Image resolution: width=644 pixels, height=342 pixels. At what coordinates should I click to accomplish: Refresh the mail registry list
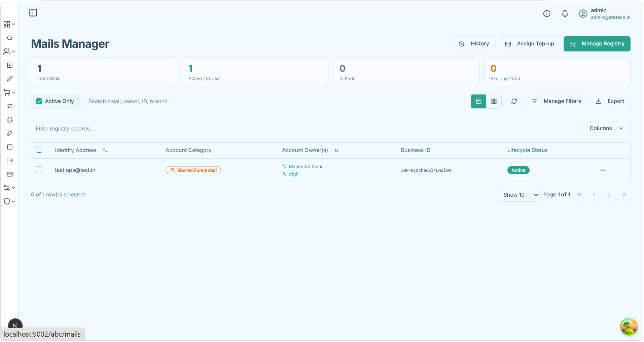pyautogui.click(x=514, y=101)
